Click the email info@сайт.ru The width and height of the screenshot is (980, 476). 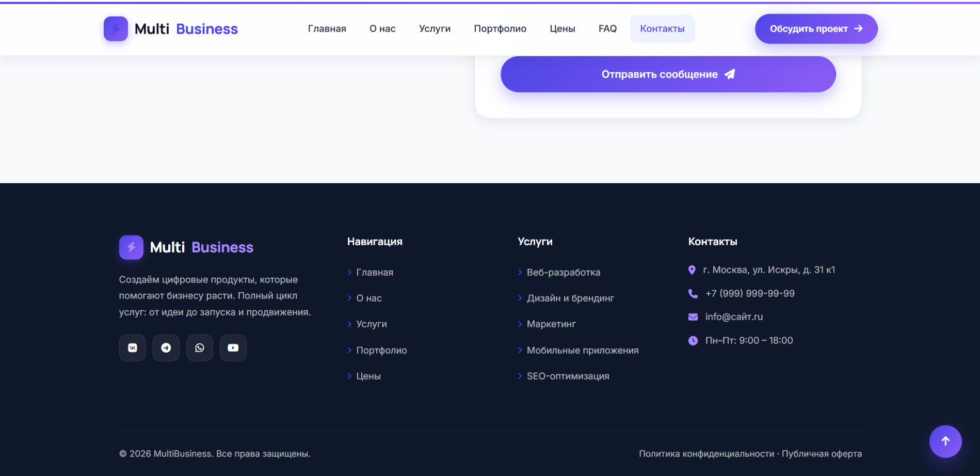click(734, 317)
